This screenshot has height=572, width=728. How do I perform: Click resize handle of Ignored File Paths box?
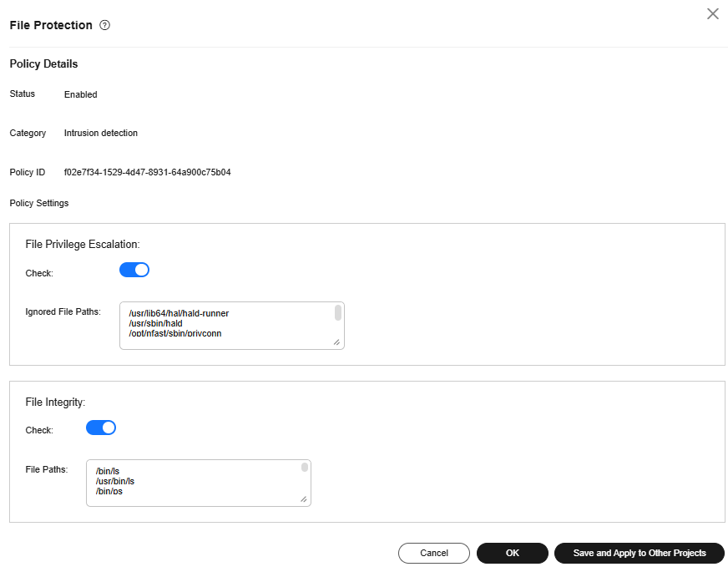tap(336, 342)
